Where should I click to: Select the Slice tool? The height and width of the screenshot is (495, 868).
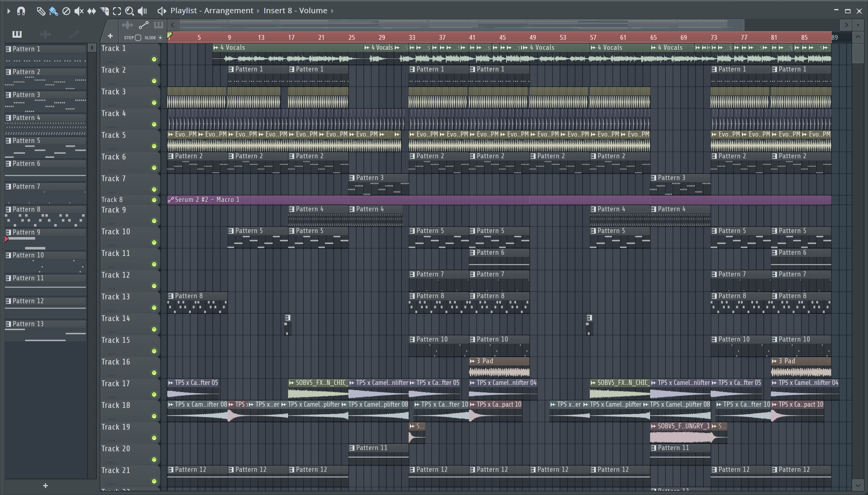[105, 11]
